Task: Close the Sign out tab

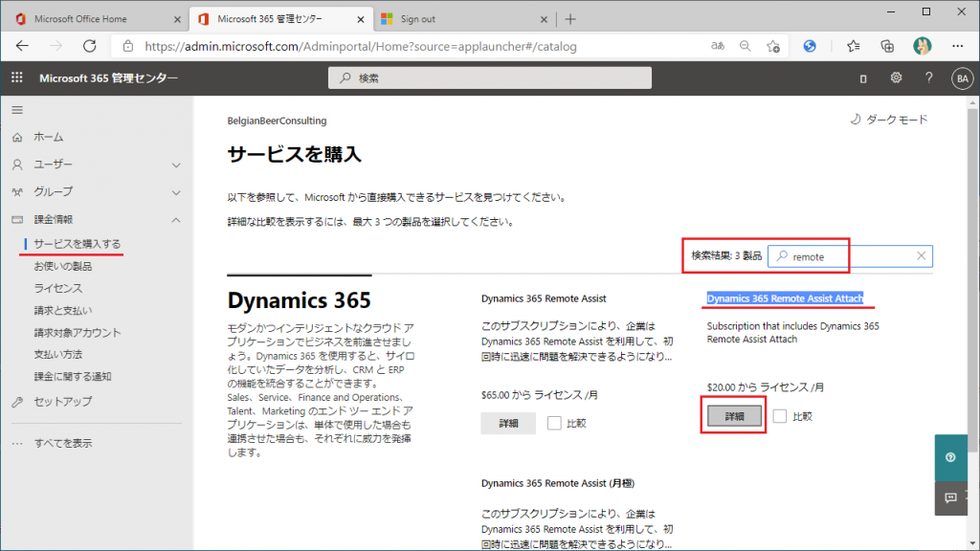Action: (x=544, y=19)
